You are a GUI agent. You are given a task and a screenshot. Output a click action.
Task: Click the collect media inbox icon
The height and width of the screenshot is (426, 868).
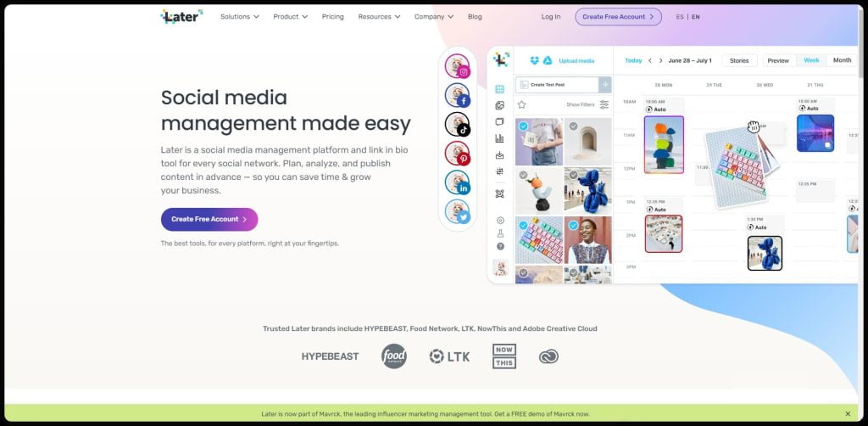[x=500, y=155]
